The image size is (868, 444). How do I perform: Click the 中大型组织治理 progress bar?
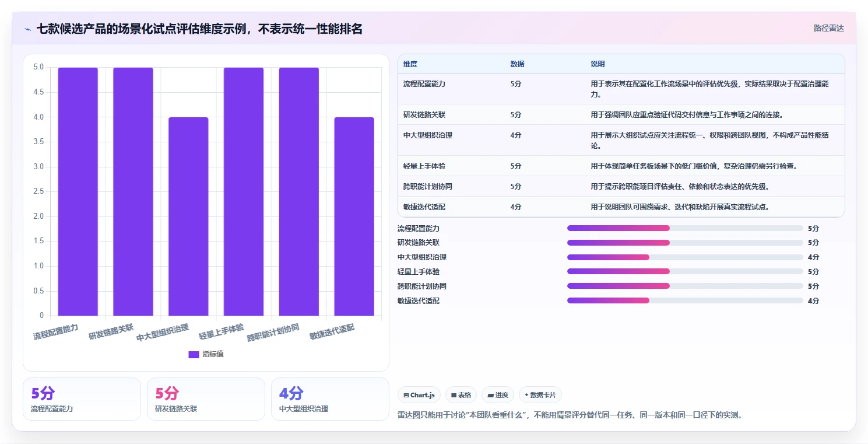685,257
